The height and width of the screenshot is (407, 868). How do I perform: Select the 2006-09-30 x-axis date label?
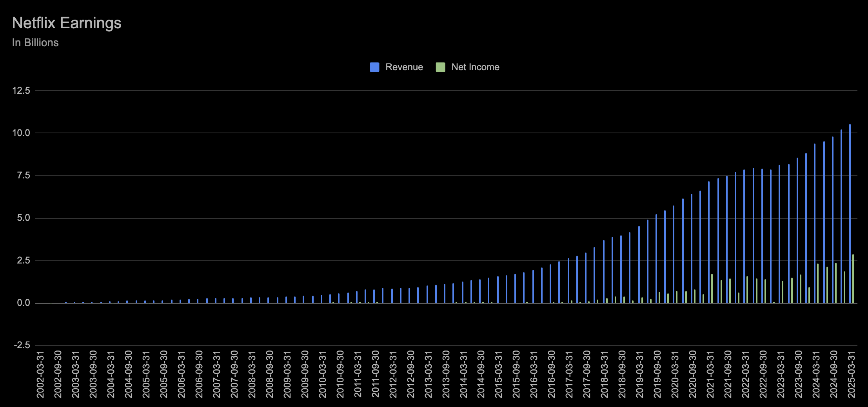tap(199, 374)
